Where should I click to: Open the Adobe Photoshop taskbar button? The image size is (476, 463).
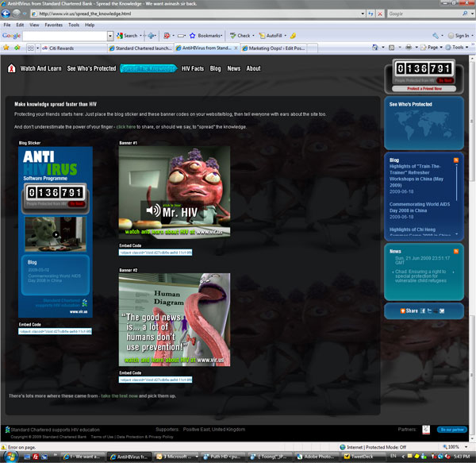[317, 457]
